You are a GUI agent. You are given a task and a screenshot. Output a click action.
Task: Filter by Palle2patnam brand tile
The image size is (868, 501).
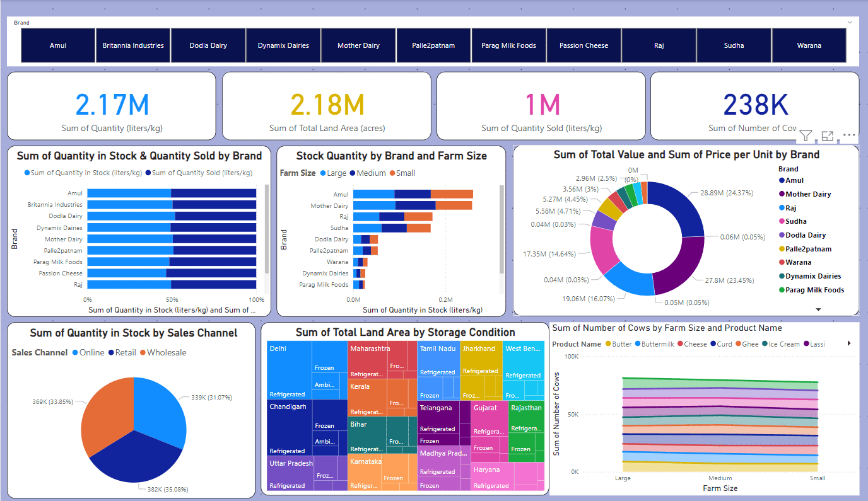coord(433,45)
